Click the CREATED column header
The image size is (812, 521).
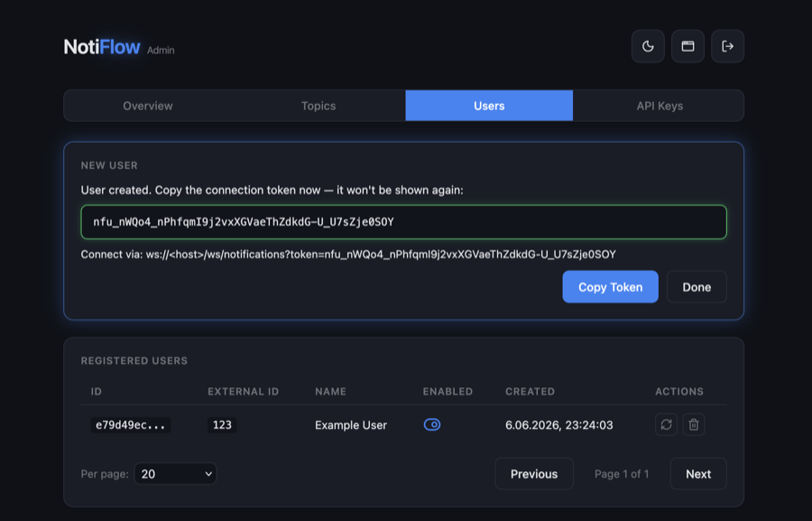click(x=530, y=391)
